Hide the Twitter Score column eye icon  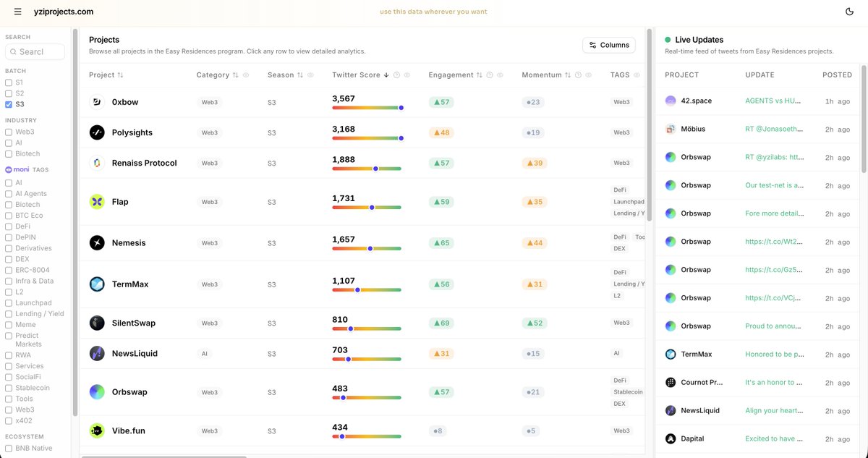pos(407,75)
